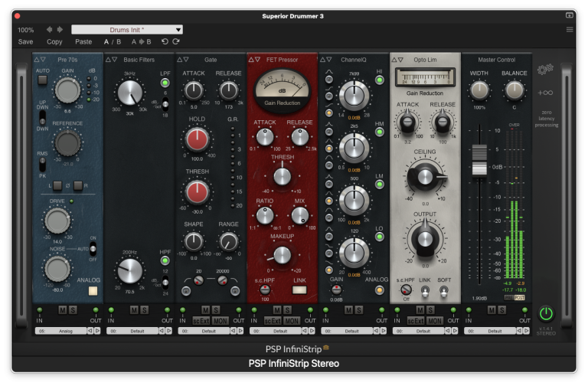Viewport: 588px width, 386px height.
Task: Flip the Opto Lim LINK switch
Action: 425,291
